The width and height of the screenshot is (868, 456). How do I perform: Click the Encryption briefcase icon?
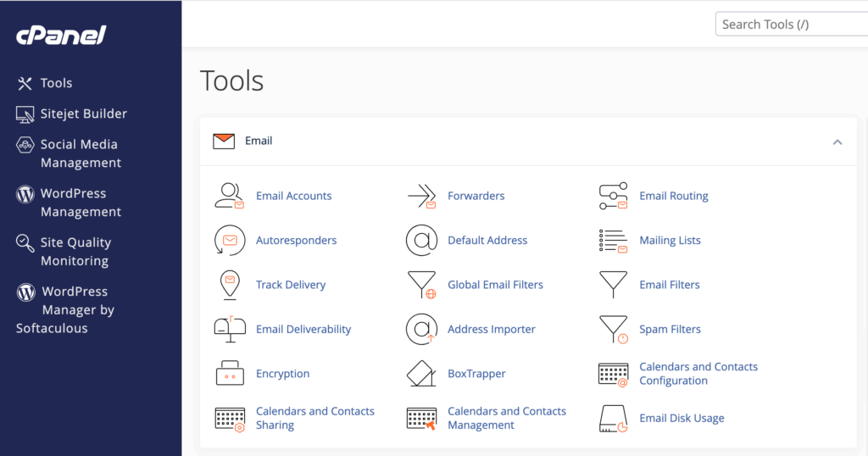229,374
